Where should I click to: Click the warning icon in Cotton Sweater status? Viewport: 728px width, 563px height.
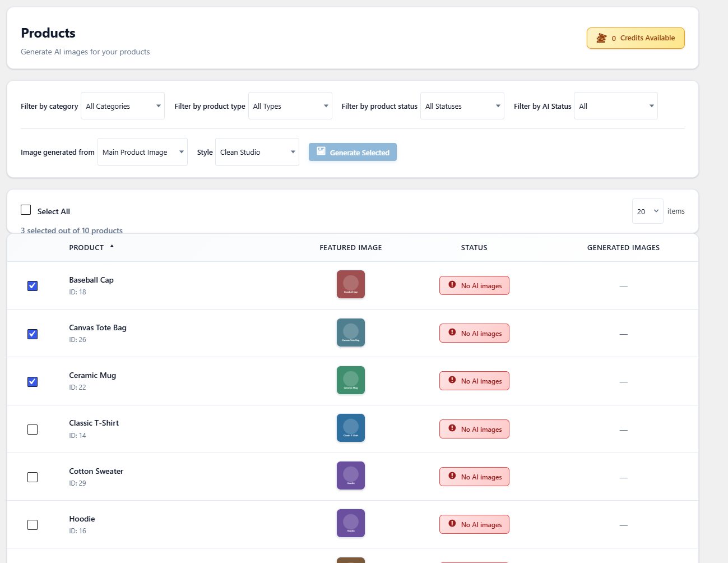pos(452,476)
